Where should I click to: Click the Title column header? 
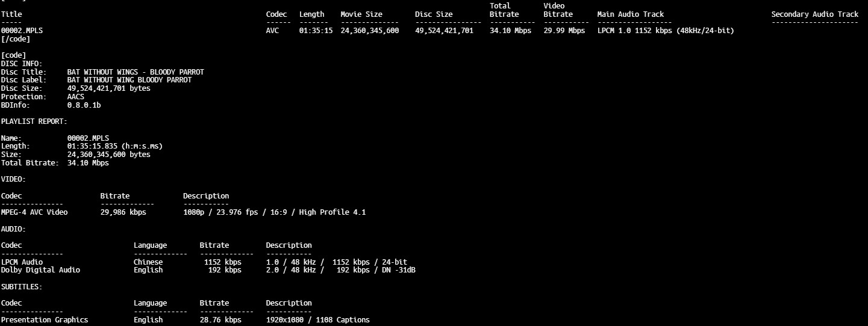[x=11, y=14]
